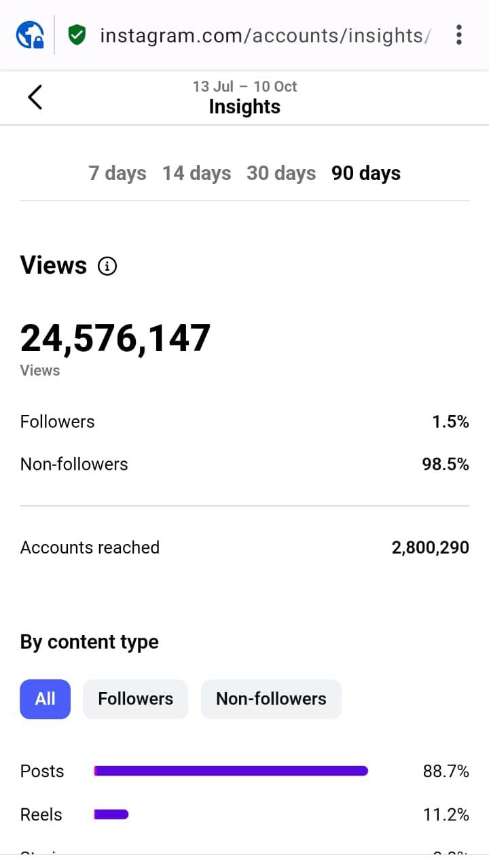This screenshot has height=868, width=489.
Task: Click the Reels percentage bar
Action: (111, 814)
